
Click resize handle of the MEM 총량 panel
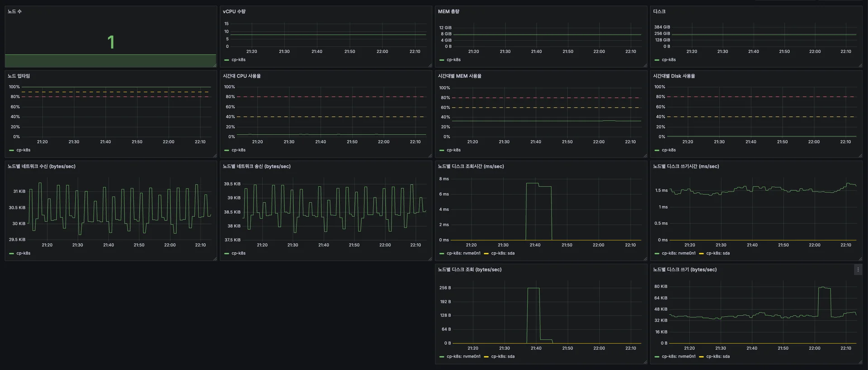pos(645,66)
